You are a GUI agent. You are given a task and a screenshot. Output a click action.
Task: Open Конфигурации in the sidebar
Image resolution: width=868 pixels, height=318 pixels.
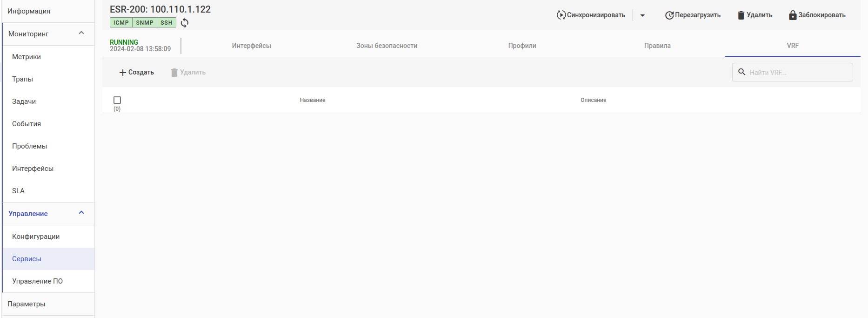tap(48, 237)
